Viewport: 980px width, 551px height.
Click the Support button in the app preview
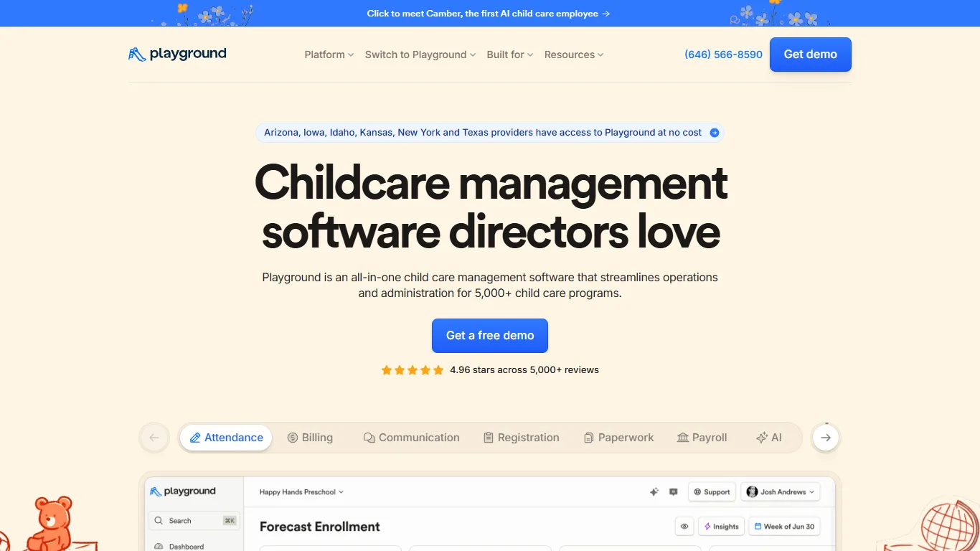[x=712, y=492]
